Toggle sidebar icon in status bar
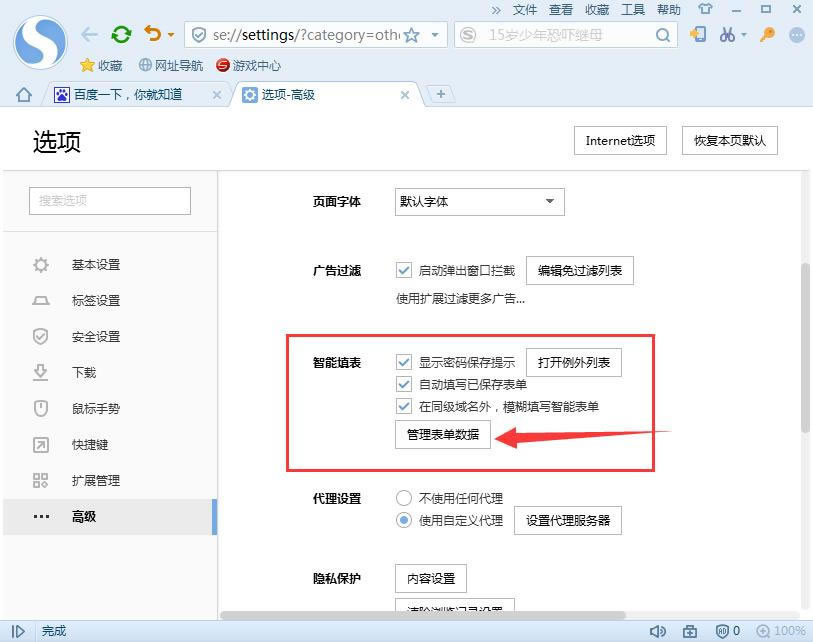Screen dimensions: 813x642 tap(18, 631)
